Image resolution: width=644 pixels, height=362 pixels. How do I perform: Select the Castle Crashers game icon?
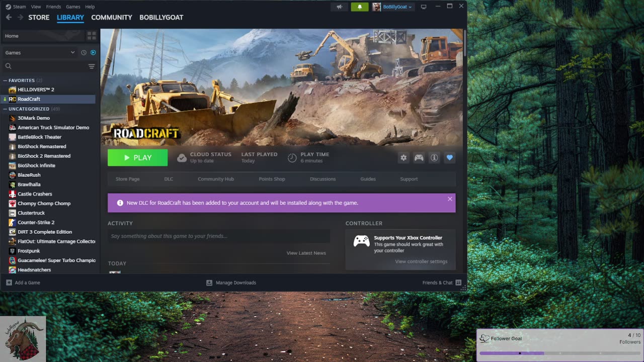tap(13, 194)
